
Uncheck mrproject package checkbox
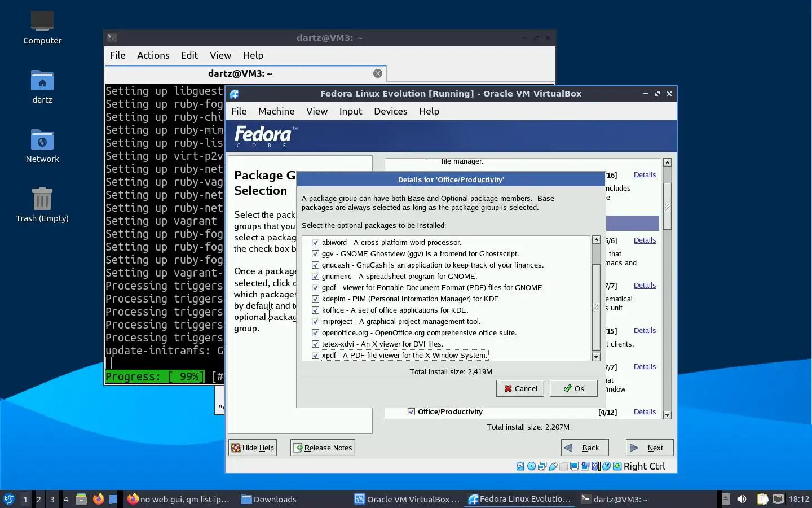point(316,321)
